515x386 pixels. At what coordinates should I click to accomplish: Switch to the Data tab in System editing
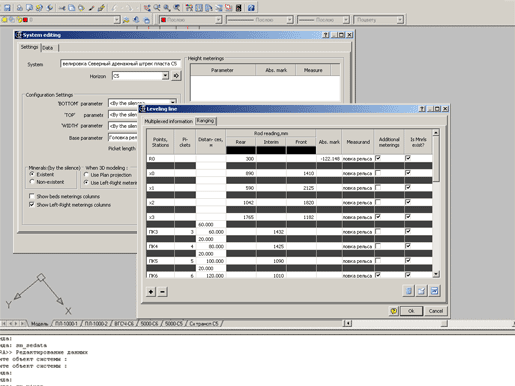48,48
